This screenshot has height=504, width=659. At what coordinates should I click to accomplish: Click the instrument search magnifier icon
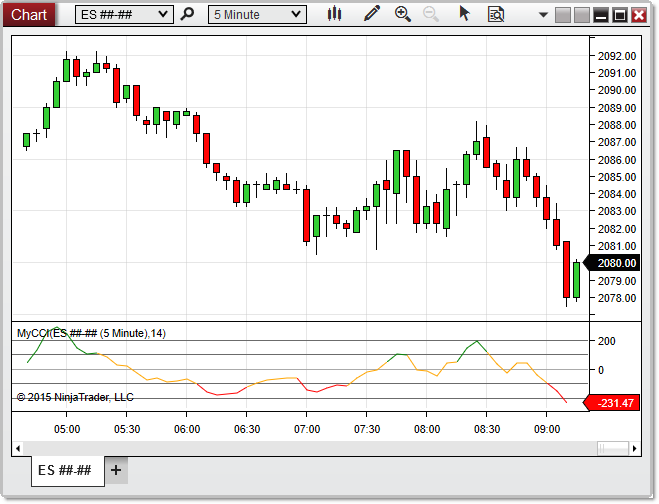(x=185, y=14)
